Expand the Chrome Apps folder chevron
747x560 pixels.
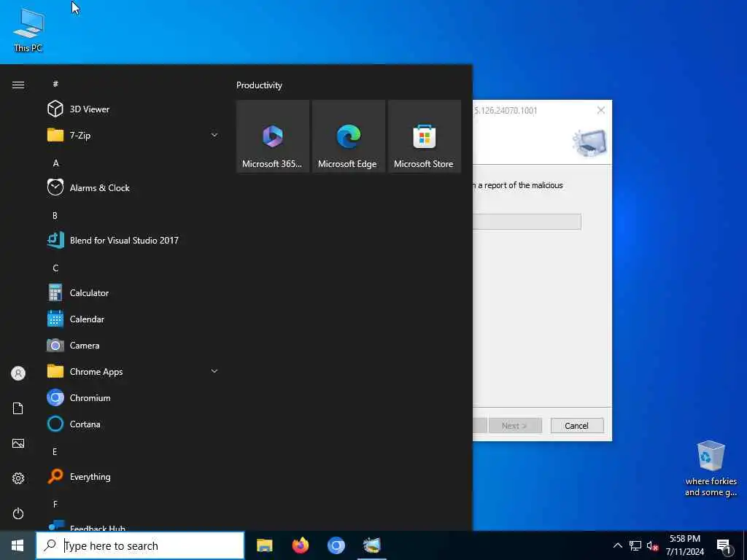[214, 371]
